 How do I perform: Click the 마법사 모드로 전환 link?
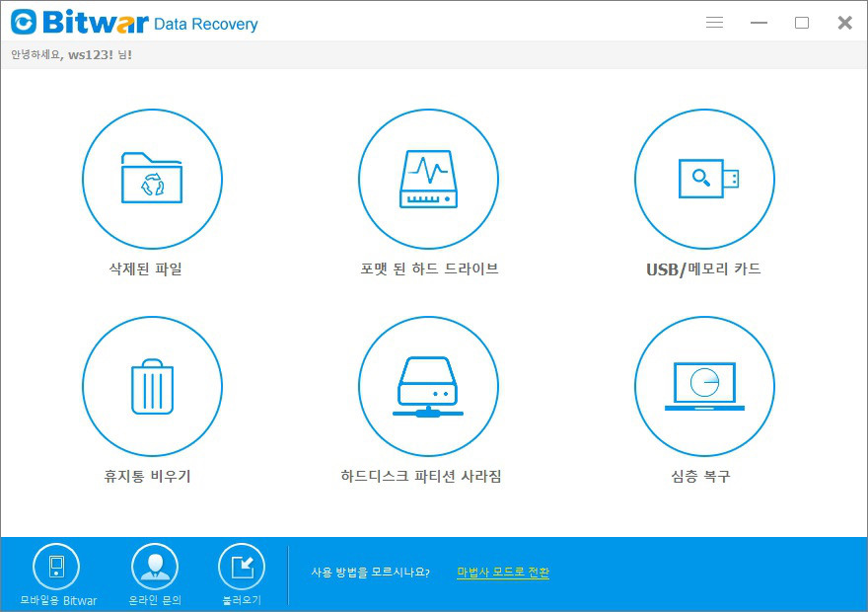pyautogui.click(x=503, y=573)
